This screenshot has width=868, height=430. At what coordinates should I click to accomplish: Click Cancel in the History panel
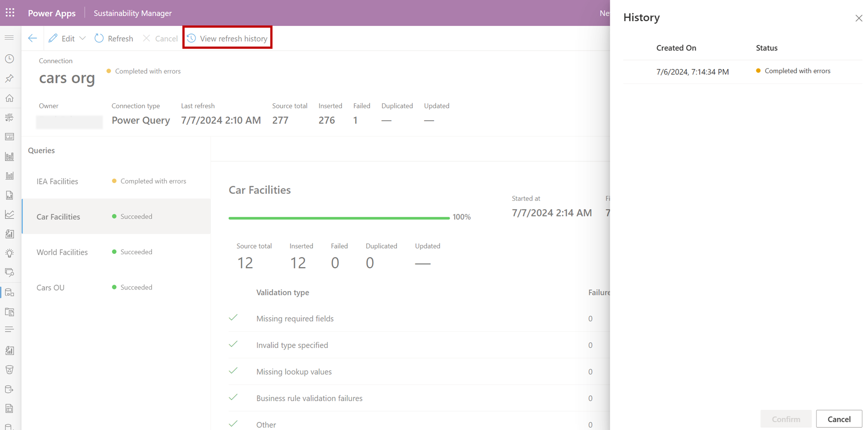point(839,419)
